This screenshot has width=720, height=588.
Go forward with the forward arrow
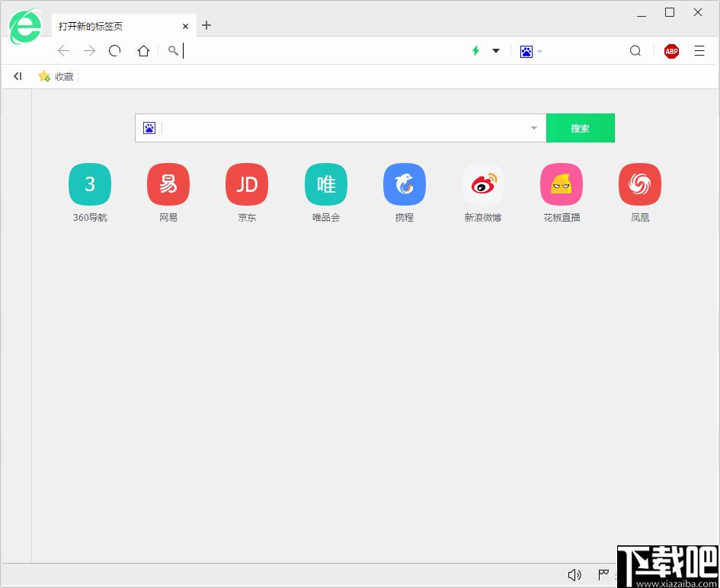[90, 50]
